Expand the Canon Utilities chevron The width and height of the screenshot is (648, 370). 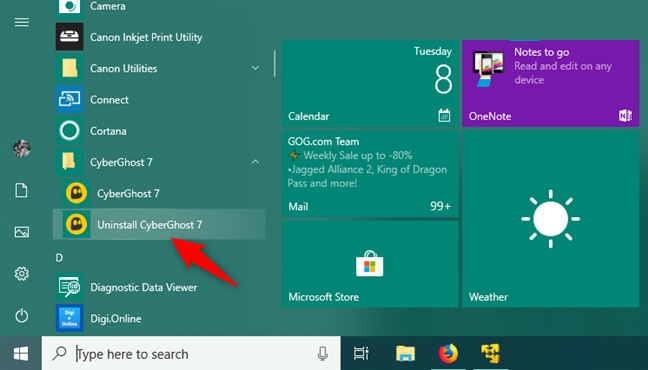tap(255, 68)
